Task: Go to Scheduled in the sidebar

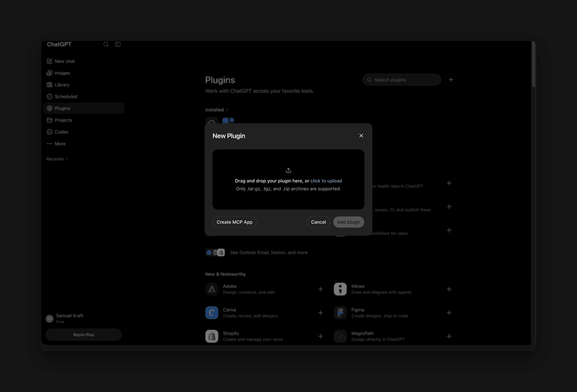Action: (x=84, y=97)
